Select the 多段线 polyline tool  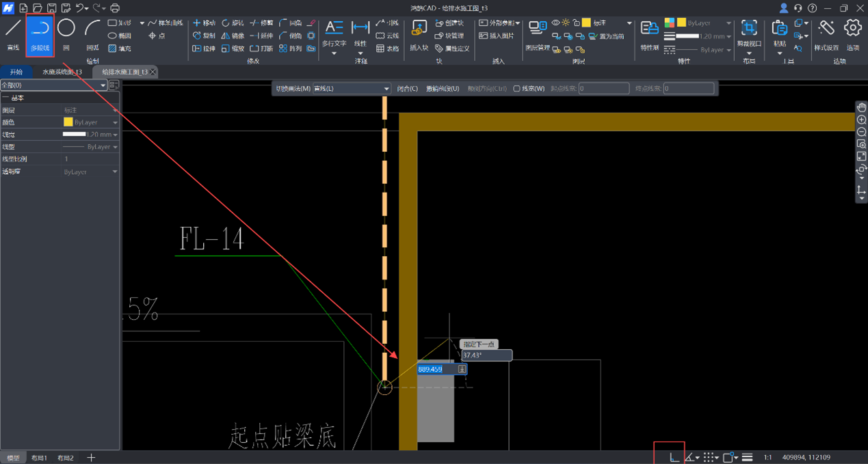(40, 34)
